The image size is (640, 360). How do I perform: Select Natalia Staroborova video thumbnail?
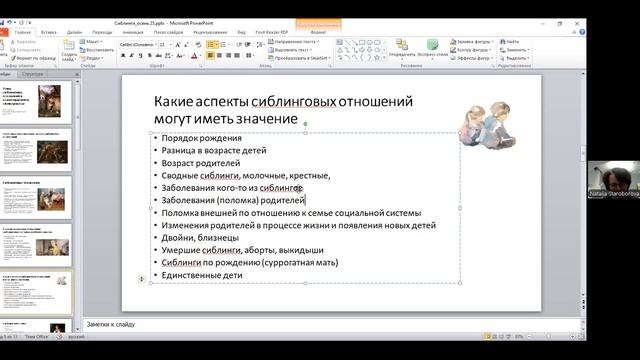(x=614, y=180)
